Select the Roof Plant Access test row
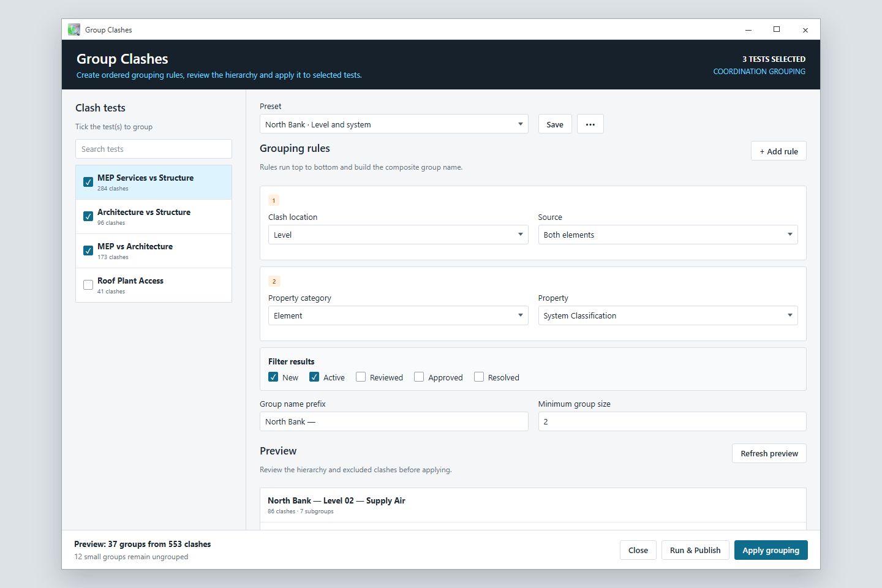The height and width of the screenshot is (588, 882). tap(154, 285)
